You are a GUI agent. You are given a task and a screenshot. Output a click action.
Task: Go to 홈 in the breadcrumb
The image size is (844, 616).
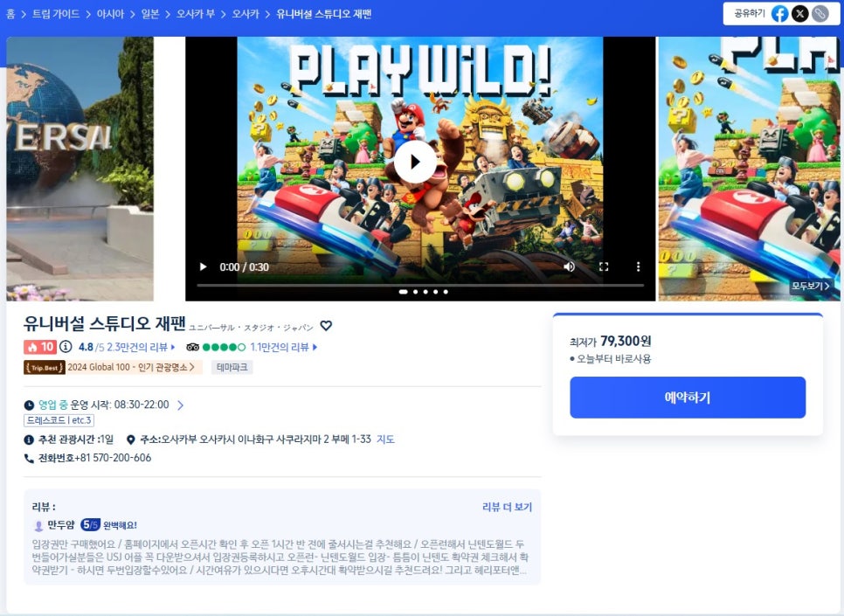pos(10,14)
